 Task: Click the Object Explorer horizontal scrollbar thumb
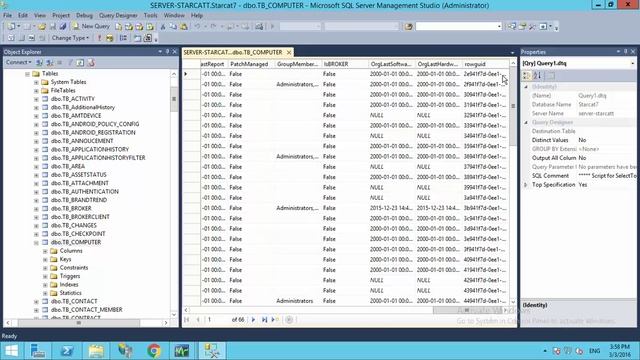pos(78,323)
